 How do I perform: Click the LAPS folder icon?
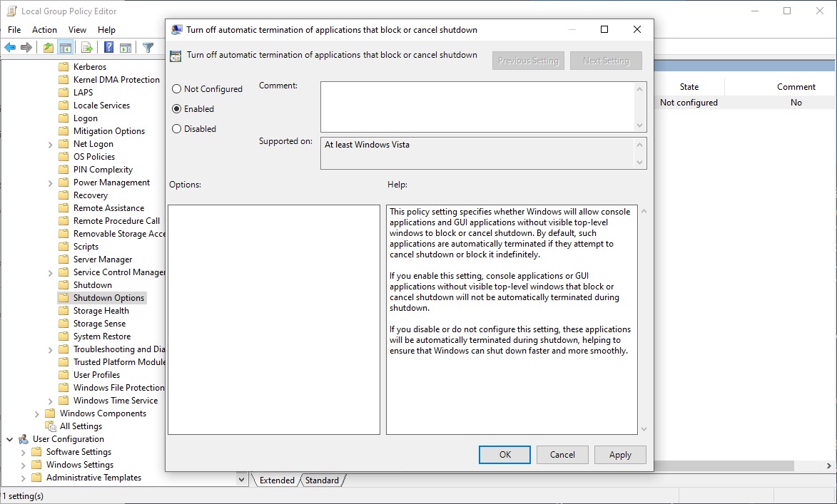point(64,92)
